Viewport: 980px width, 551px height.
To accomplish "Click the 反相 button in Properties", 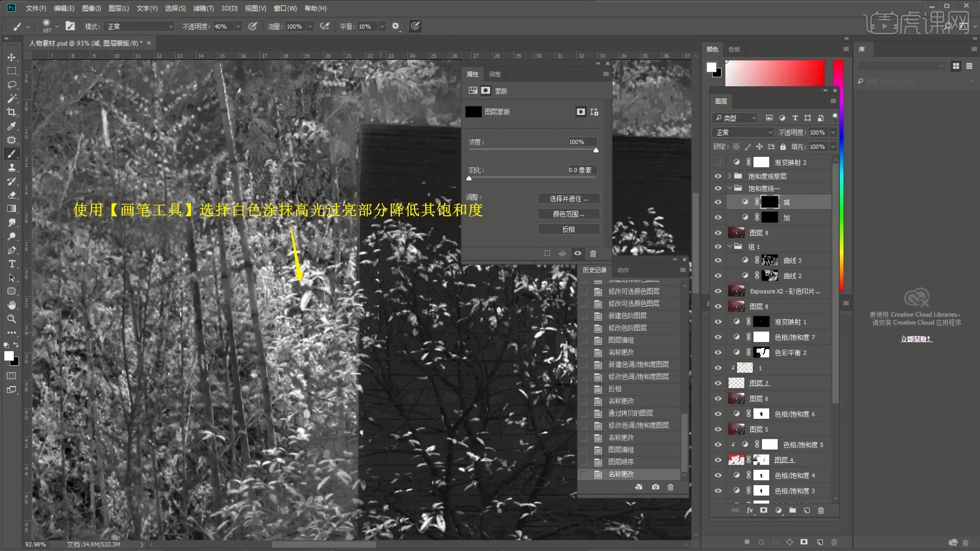I will tap(568, 229).
